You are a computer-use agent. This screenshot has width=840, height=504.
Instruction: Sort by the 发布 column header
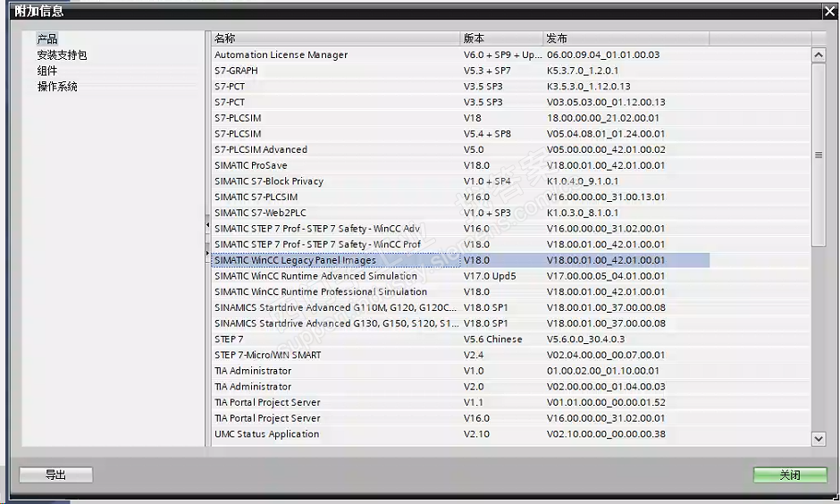click(x=626, y=38)
